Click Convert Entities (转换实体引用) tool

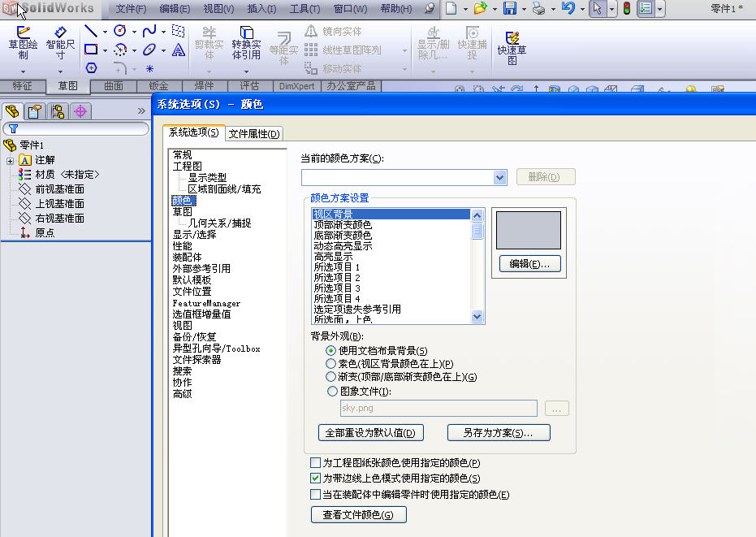point(246,43)
